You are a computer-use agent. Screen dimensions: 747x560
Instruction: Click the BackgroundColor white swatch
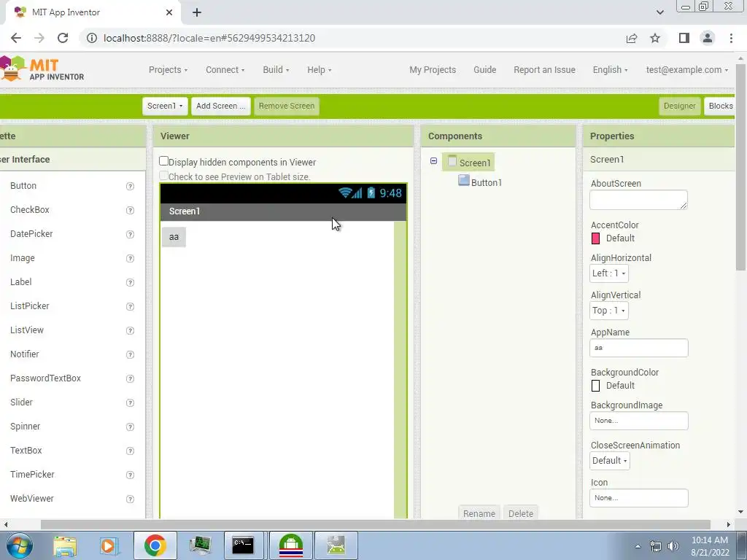click(x=595, y=385)
